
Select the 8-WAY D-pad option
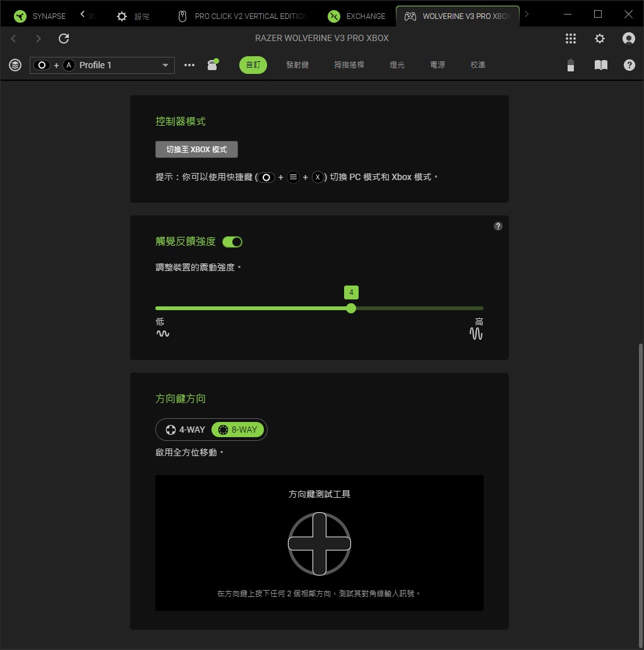point(238,430)
